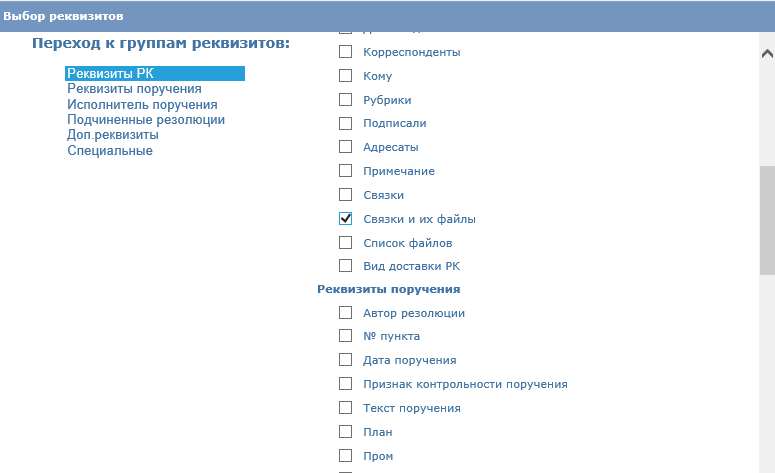Click the vertical scrollbar thumb
775x473 pixels.
pyautogui.click(x=767, y=220)
